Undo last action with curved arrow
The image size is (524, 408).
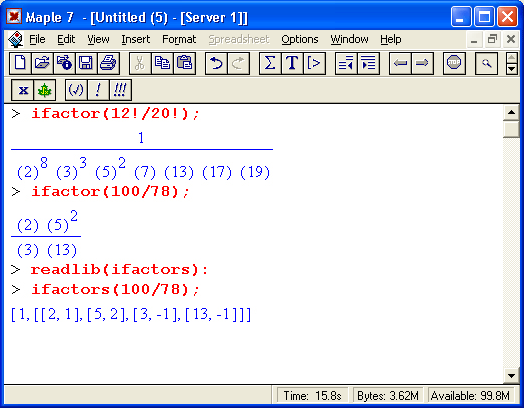[x=216, y=63]
